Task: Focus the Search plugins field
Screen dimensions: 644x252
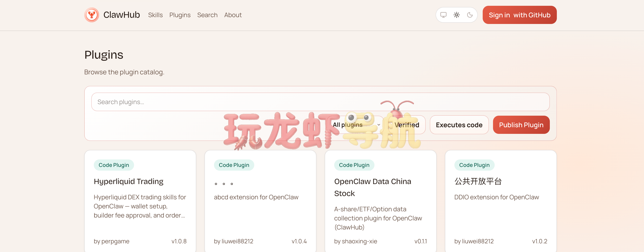Action: (x=320, y=102)
